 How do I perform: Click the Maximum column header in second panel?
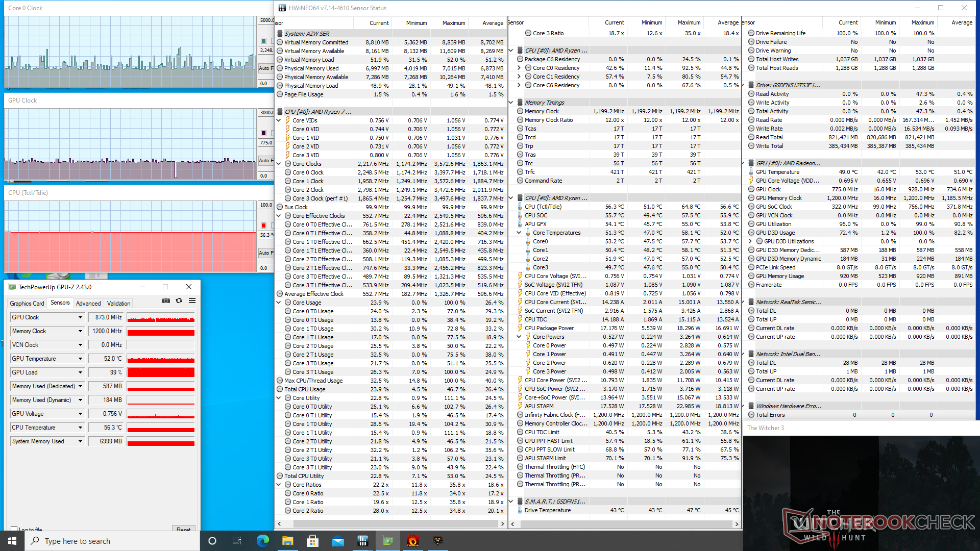pyautogui.click(x=689, y=22)
